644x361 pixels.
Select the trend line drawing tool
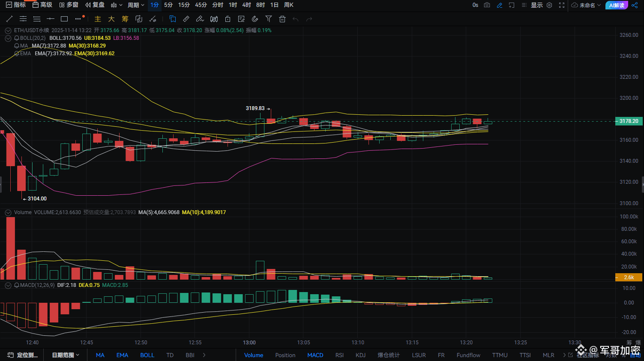[9, 19]
